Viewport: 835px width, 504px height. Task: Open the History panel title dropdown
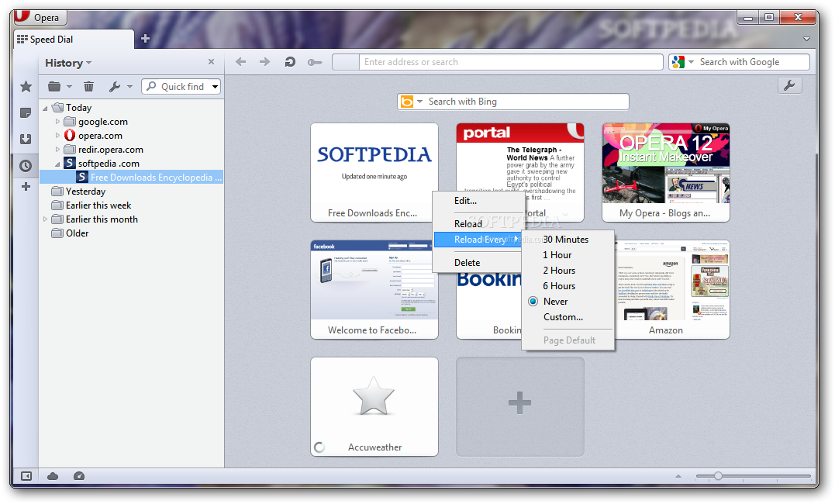68,63
